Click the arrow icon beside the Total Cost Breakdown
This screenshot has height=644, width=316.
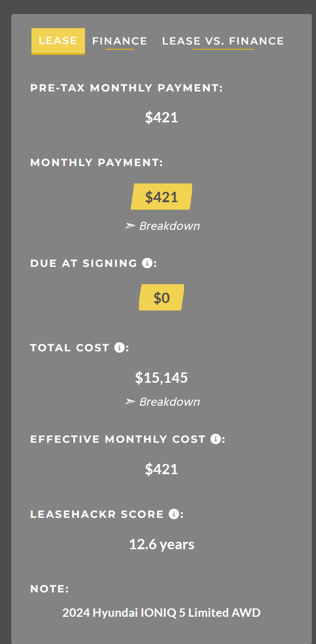pos(130,402)
